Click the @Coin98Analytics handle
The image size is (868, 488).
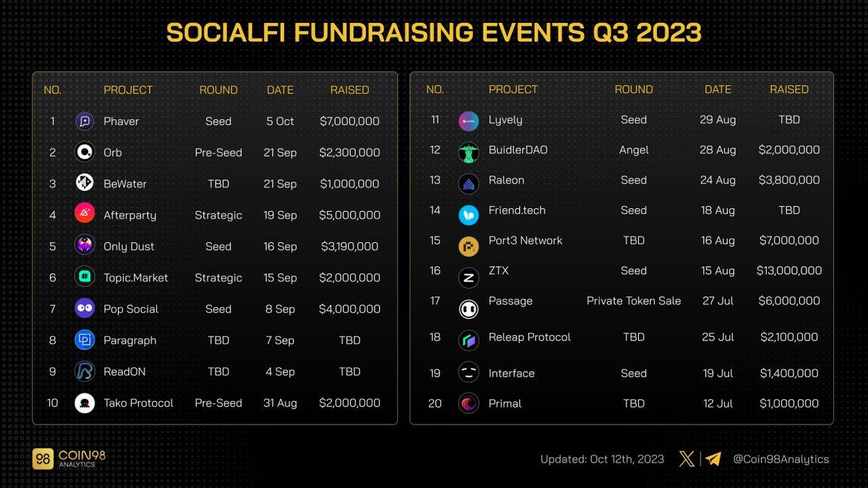coord(780,459)
